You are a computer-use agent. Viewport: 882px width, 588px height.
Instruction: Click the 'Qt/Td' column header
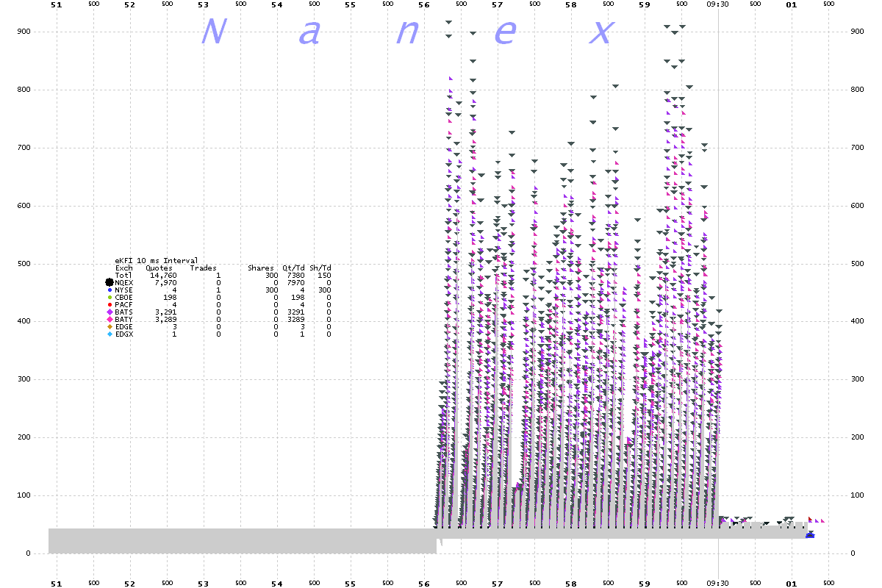click(294, 268)
